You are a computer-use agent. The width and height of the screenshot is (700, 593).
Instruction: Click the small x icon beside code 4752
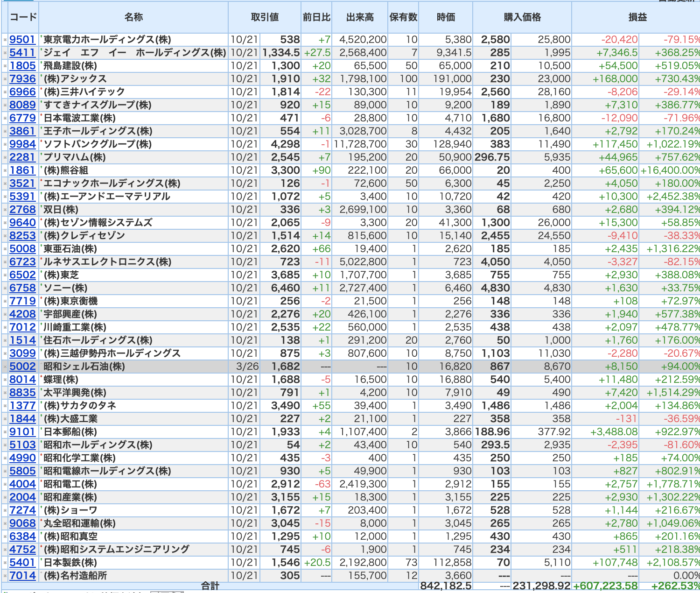click(5, 550)
